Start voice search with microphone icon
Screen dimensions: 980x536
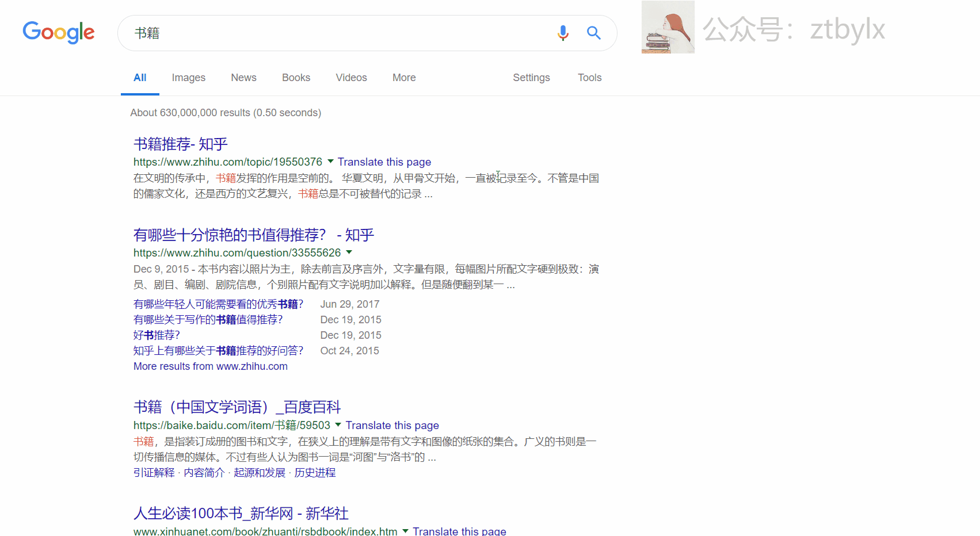pyautogui.click(x=563, y=33)
